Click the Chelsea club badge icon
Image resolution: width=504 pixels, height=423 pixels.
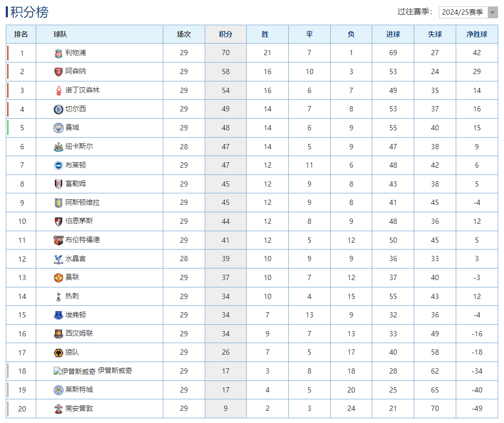[58, 109]
